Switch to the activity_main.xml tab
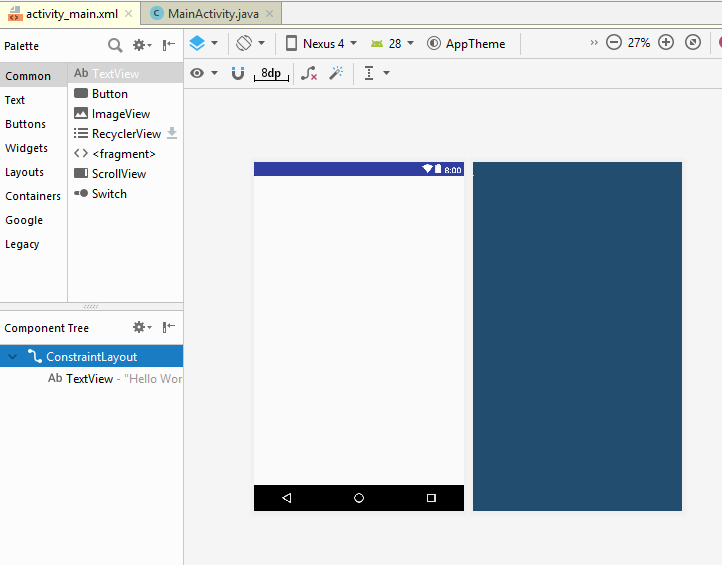This screenshot has height=565, width=722. pyautogui.click(x=71, y=14)
